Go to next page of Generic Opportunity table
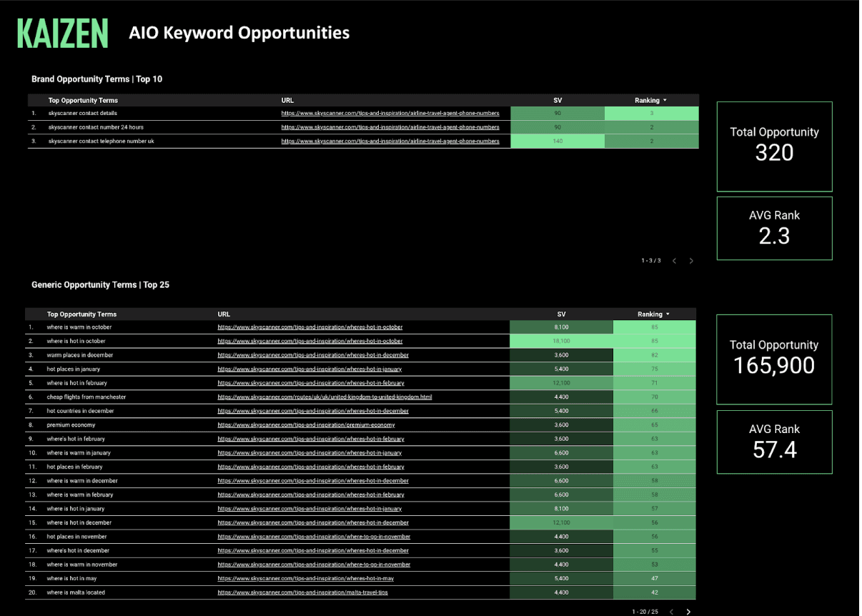The width and height of the screenshot is (862, 616). click(688, 612)
